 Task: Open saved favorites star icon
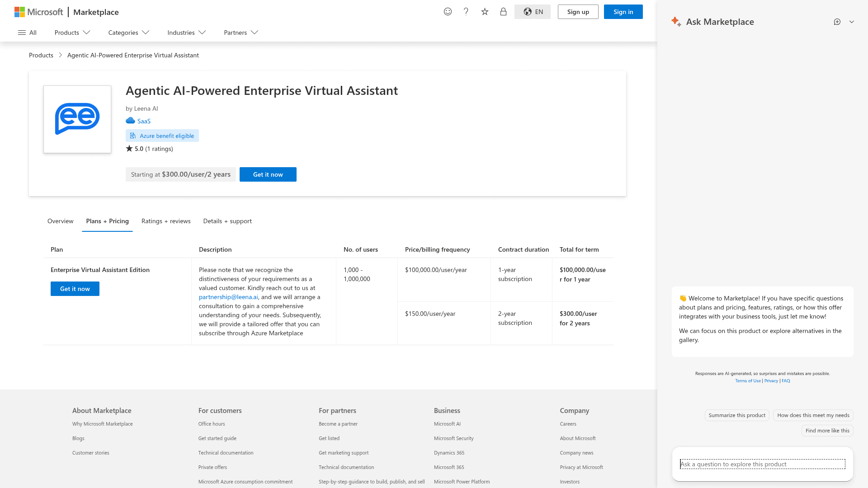pyautogui.click(x=485, y=12)
